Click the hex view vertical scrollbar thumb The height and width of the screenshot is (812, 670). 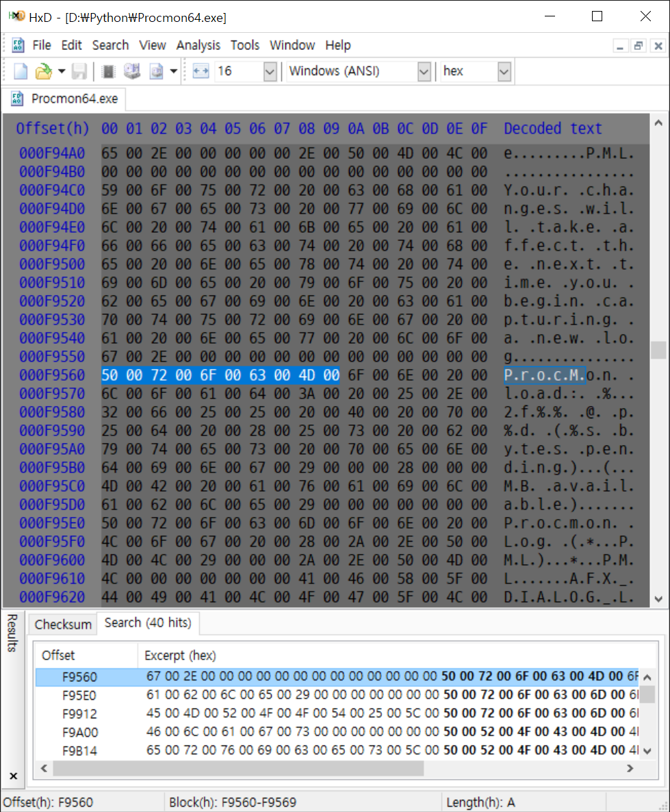tap(658, 350)
